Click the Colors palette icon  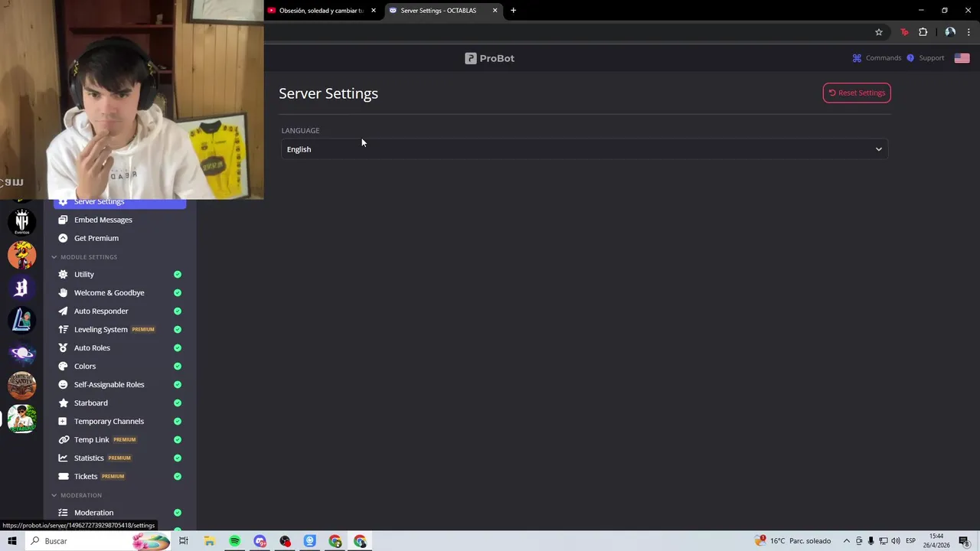click(63, 366)
